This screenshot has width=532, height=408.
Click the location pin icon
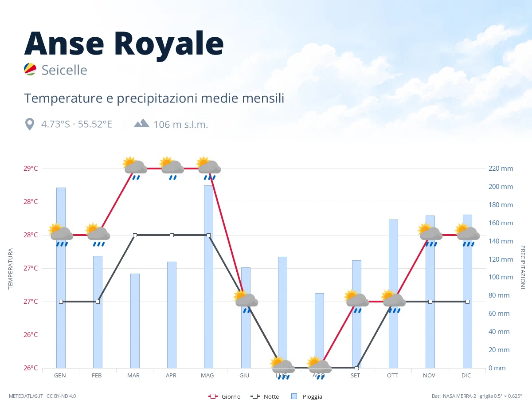[x=30, y=124]
